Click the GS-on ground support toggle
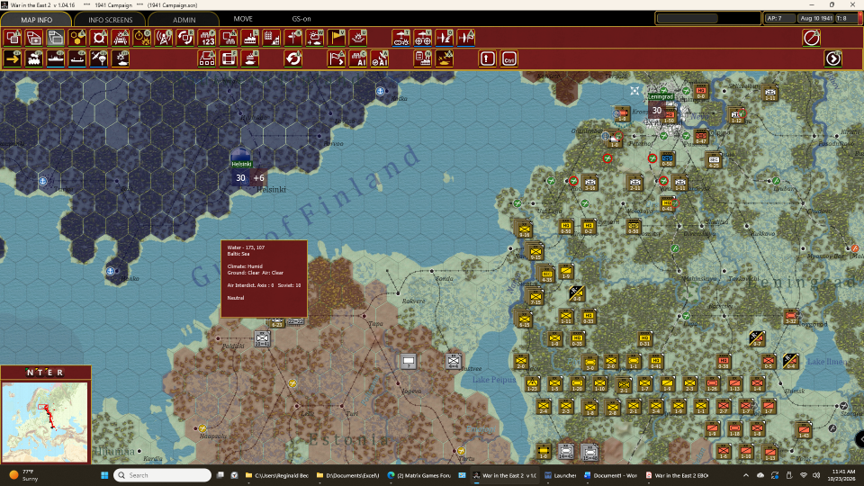This screenshot has width=864, height=486. point(301,19)
